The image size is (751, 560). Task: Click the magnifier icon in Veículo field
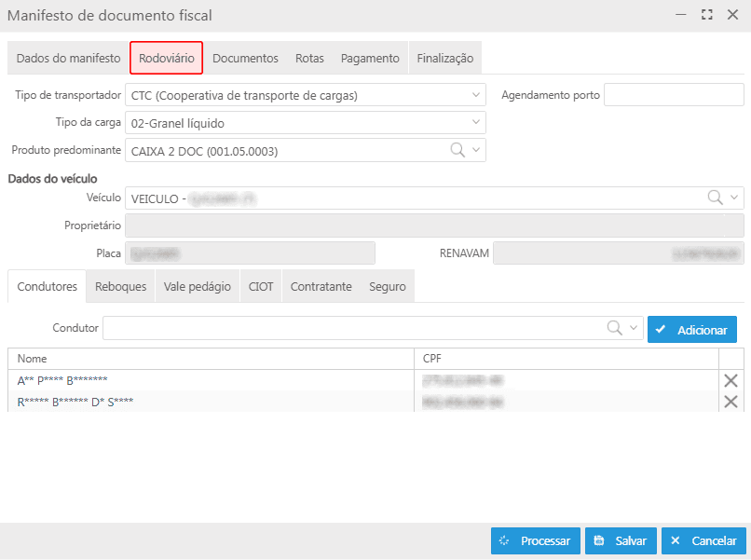pyautogui.click(x=715, y=197)
